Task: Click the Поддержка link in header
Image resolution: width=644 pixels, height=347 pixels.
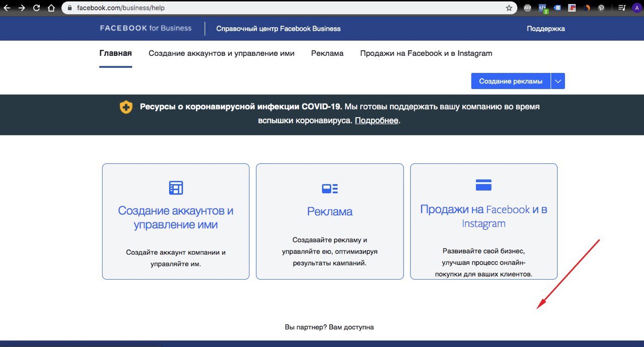Action: [x=546, y=29]
